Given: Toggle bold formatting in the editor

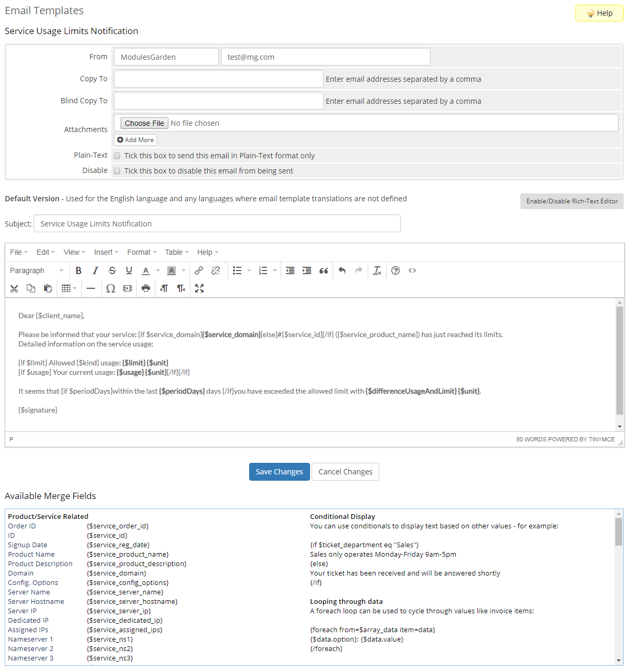Looking at the screenshot, I should (x=79, y=270).
